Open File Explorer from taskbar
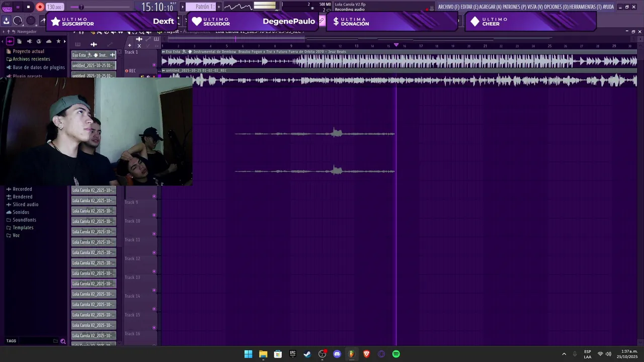 coord(263,354)
